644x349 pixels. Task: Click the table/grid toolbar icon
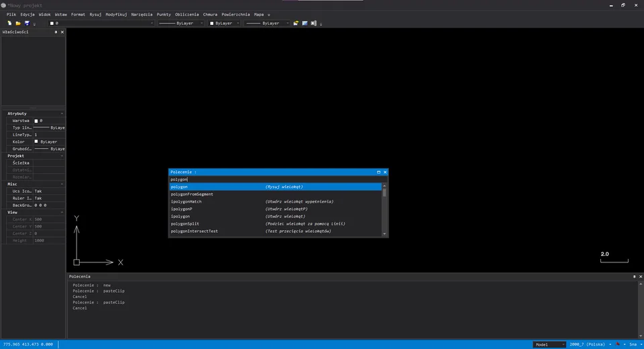pyautogui.click(x=305, y=23)
